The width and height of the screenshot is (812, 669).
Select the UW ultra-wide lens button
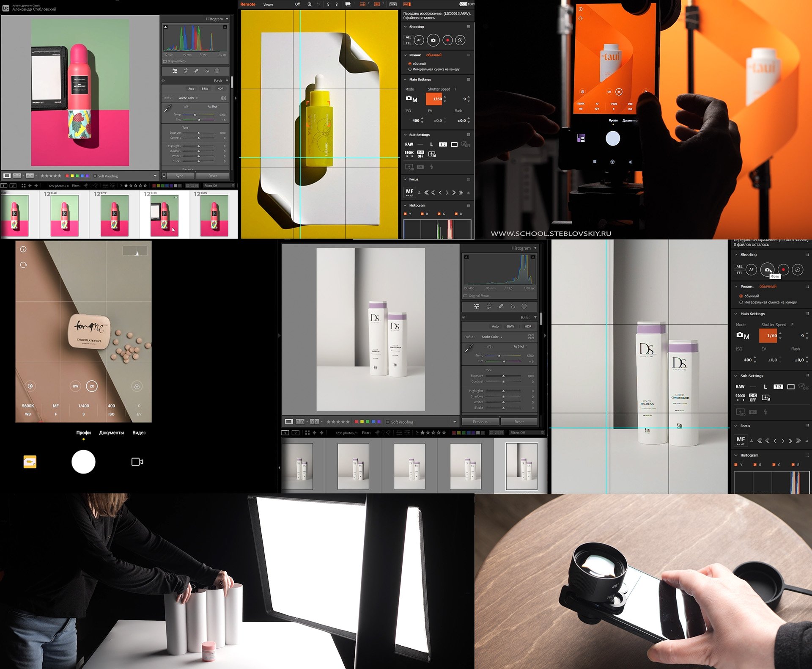click(75, 386)
